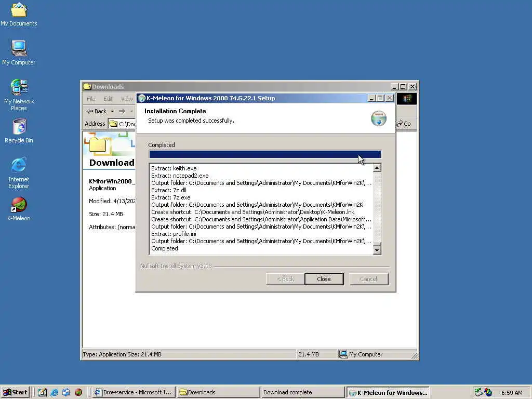Switch to Downloads taskbar button

point(218,392)
